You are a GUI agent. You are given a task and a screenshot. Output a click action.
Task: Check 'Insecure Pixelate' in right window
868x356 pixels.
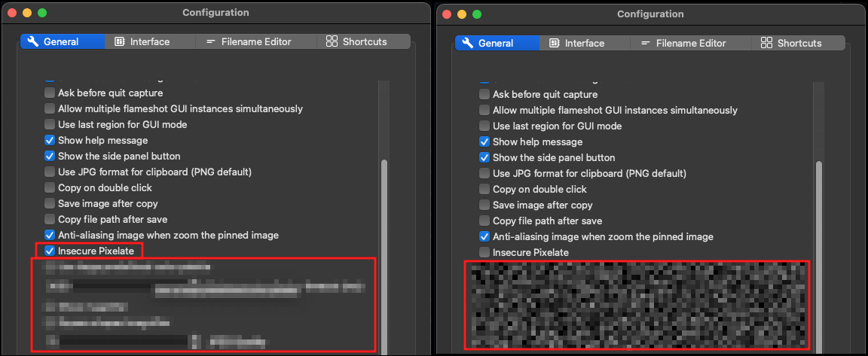tap(484, 253)
